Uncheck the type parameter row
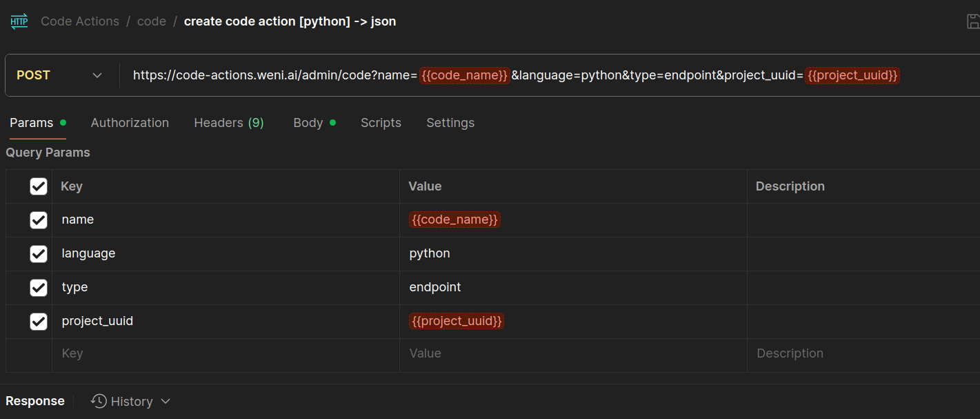 coord(39,287)
